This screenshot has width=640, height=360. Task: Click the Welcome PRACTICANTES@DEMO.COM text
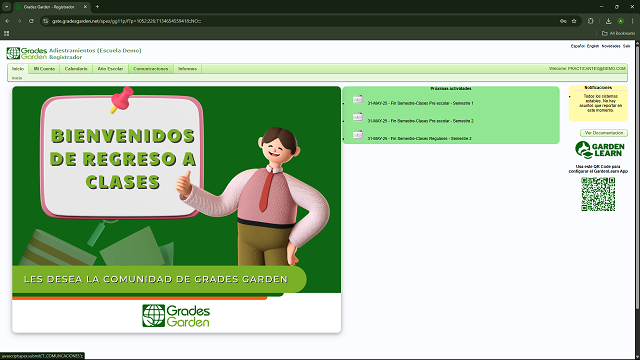click(x=587, y=69)
